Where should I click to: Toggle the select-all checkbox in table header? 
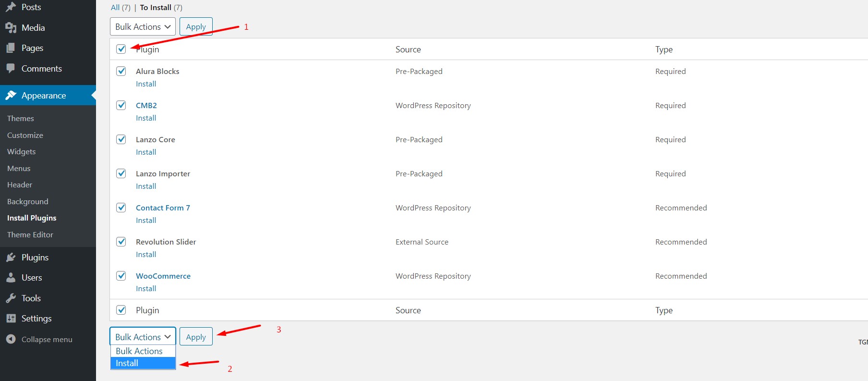coord(121,49)
